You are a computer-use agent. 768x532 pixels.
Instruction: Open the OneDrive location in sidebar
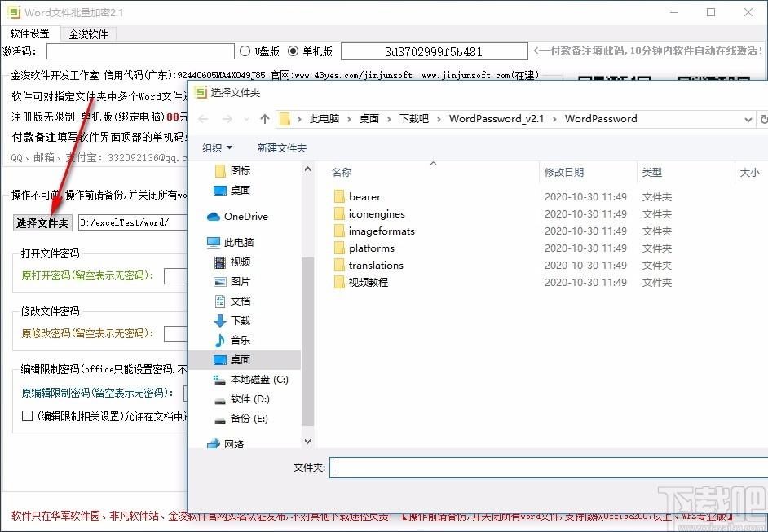point(245,216)
